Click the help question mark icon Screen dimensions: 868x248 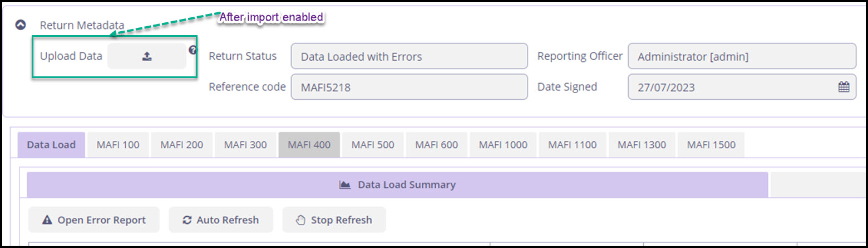point(193,50)
